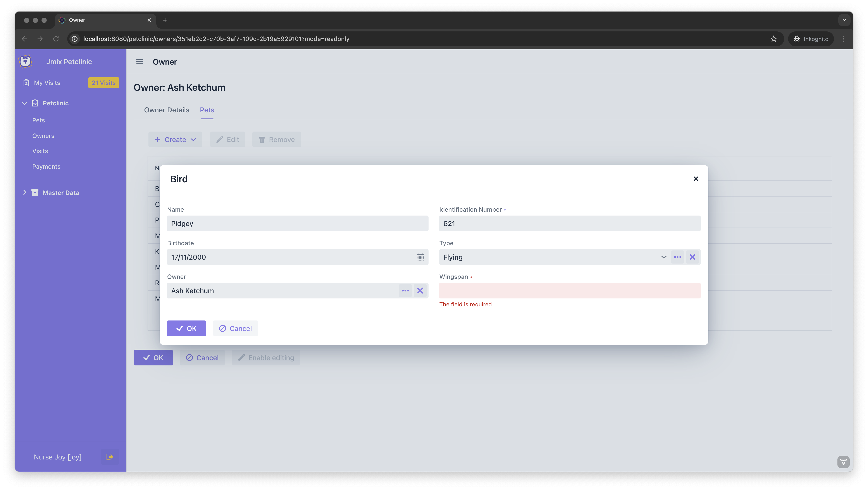Click into the empty Wingspan field

click(569, 291)
